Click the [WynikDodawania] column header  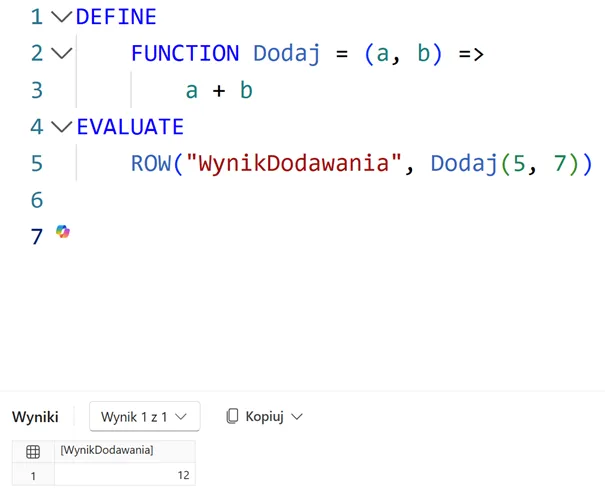[107, 451]
